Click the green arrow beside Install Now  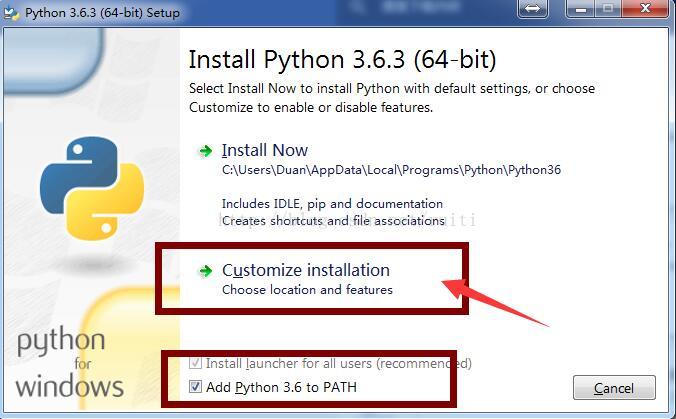click(x=205, y=151)
